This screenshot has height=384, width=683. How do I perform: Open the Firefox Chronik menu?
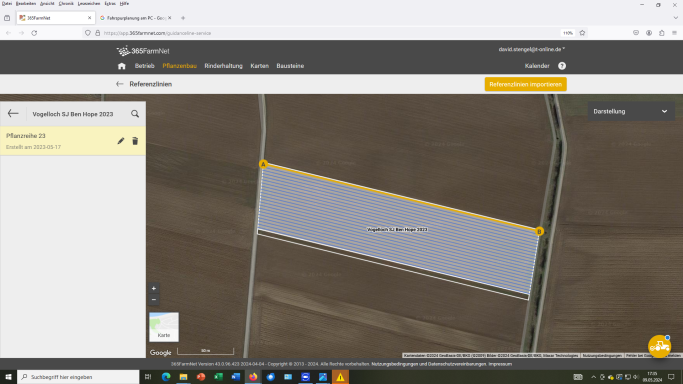point(66,3)
